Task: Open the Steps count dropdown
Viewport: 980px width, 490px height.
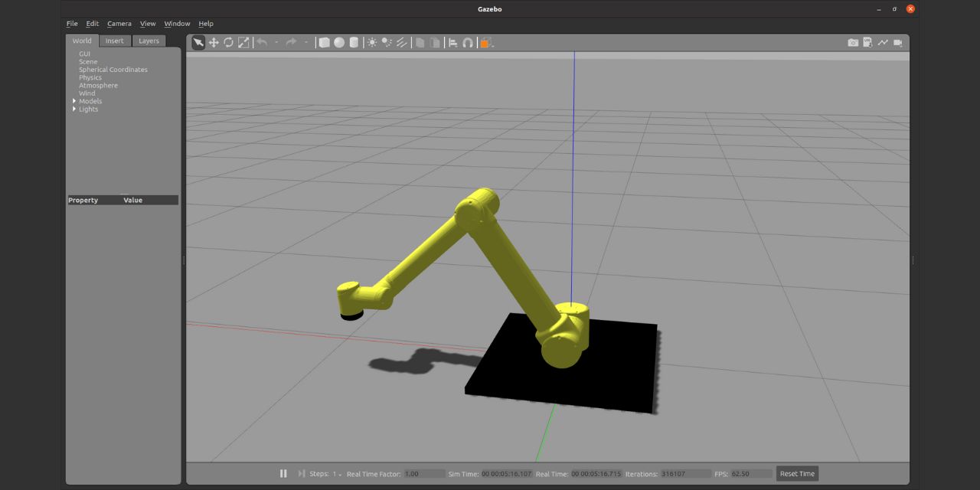Action: click(x=339, y=473)
